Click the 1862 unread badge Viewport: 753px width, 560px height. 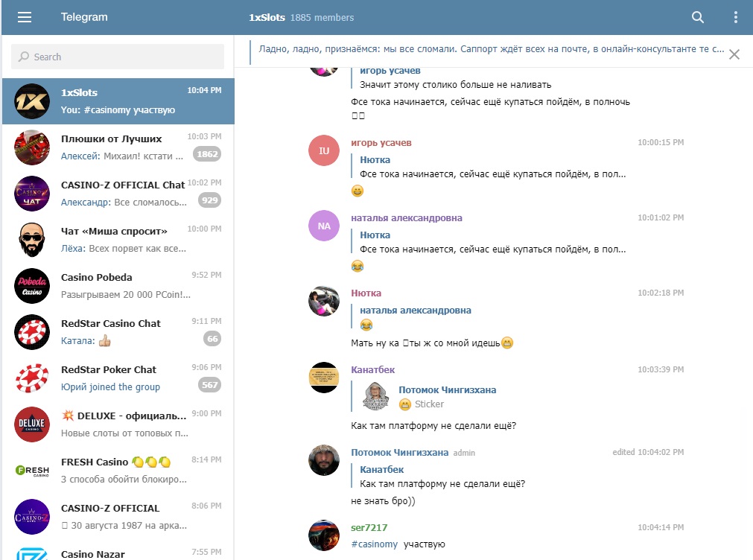click(x=207, y=154)
